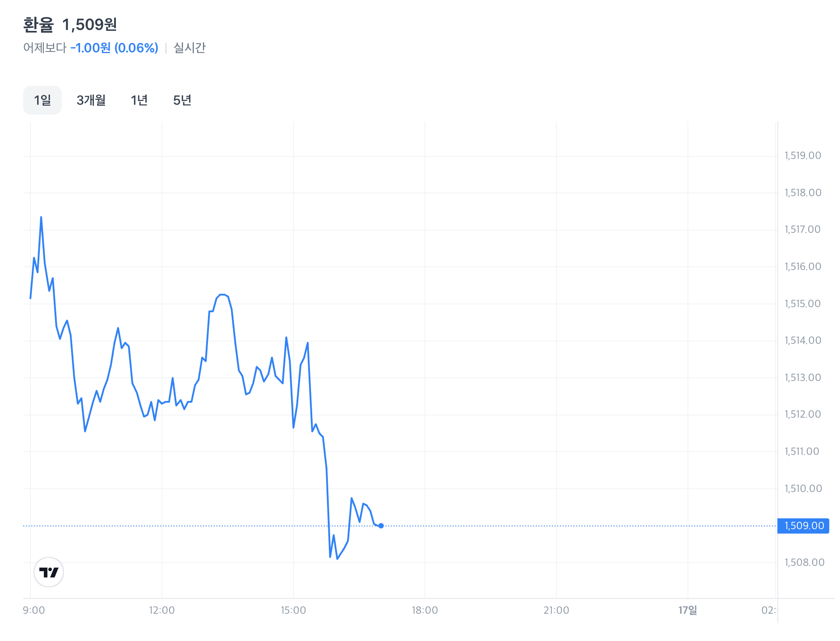This screenshot has height=641, width=840.
Task: Click the 1,511.00 price axis label
Action: tap(802, 452)
